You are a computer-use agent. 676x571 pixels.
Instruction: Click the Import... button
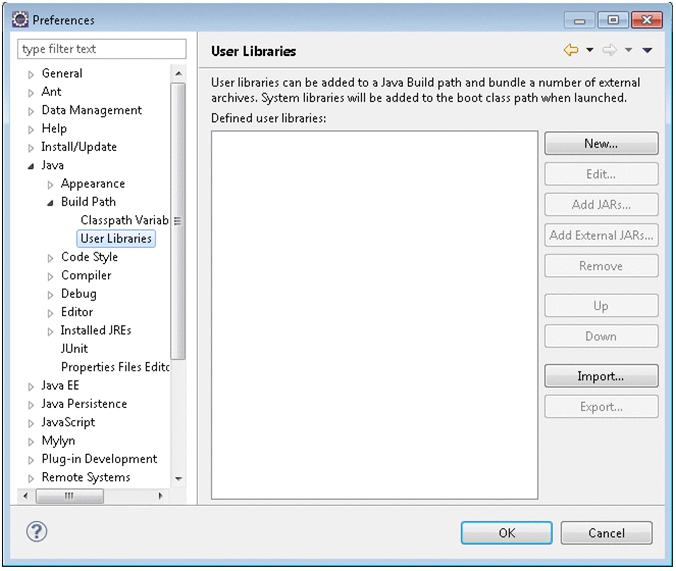click(601, 376)
